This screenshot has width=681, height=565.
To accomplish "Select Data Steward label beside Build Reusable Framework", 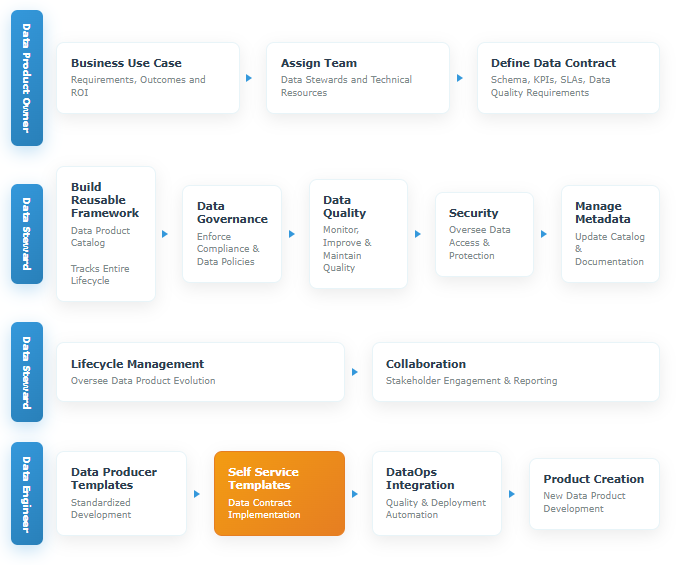I will click(27, 234).
